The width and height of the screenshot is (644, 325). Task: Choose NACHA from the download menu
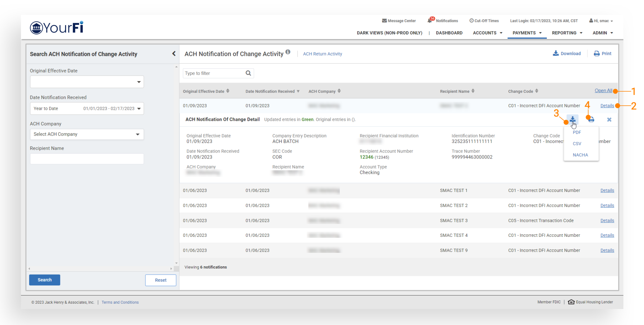pyautogui.click(x=580, y=155)
